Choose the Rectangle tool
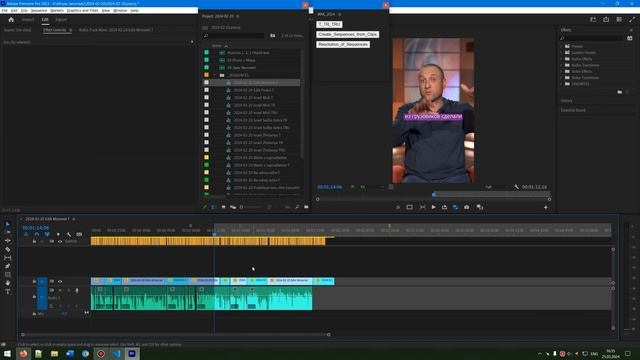Image resolution: width=640 pixels, height=360 pixels. pyautogui.click(x=8, y=275)
